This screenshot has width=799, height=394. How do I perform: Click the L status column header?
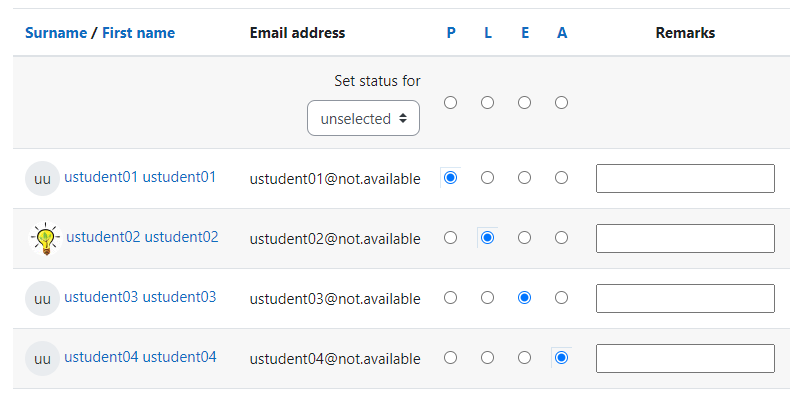(488, 33)
